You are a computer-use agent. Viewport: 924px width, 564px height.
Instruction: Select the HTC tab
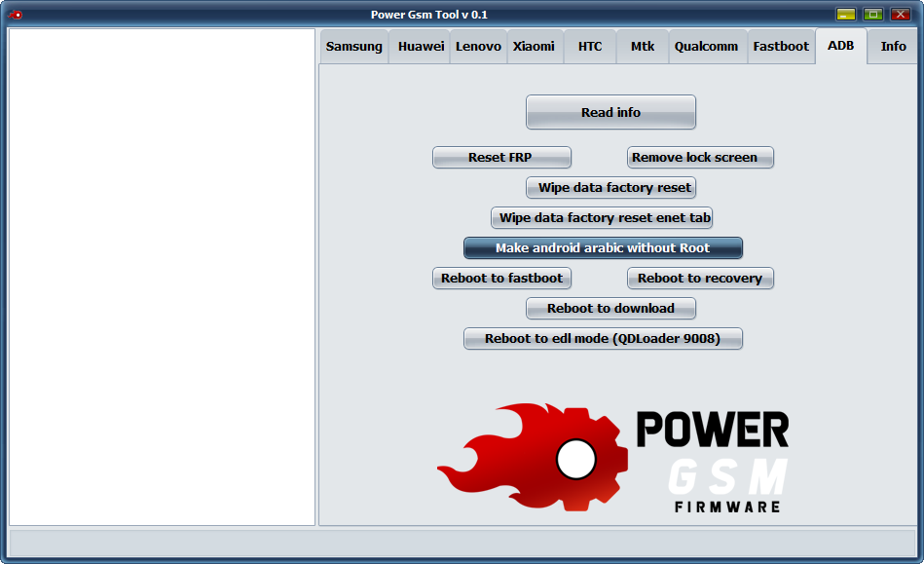tap(589, 46)
